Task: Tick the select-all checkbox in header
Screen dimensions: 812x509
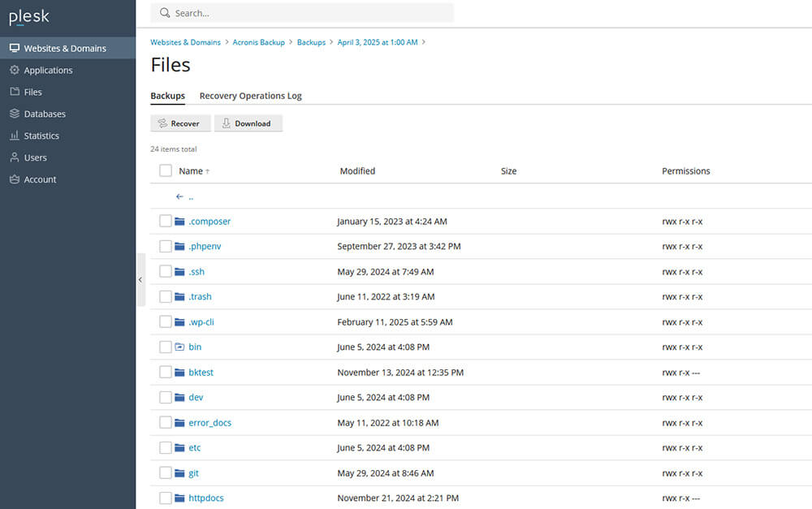Action: click(166, 171)
